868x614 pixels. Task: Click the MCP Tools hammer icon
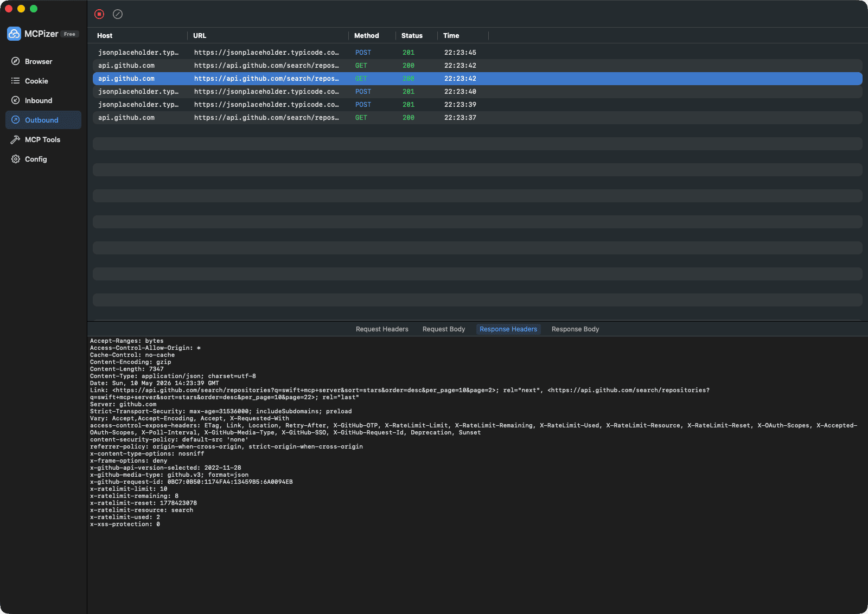point(16,139)
